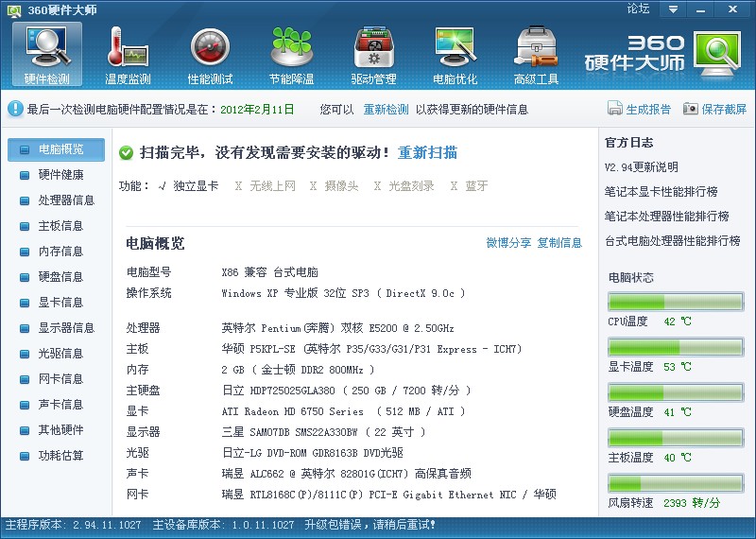Open 论坛 link in title bar
The image size is (756, 539).
coord(638,9)
